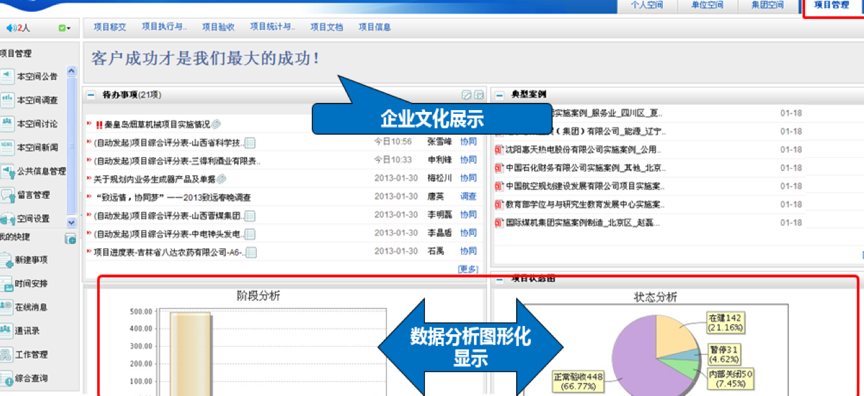Open the 项目执行与.. menu
Viewport: 864px width, 396px height.
[164, 27]
